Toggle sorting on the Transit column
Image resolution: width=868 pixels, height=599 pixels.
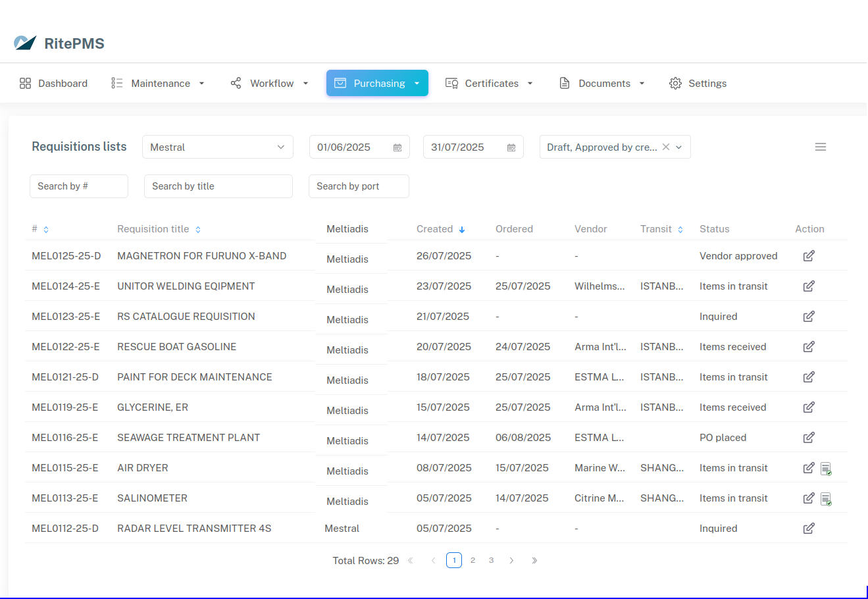pyautogui.click(x=678, y=228)
